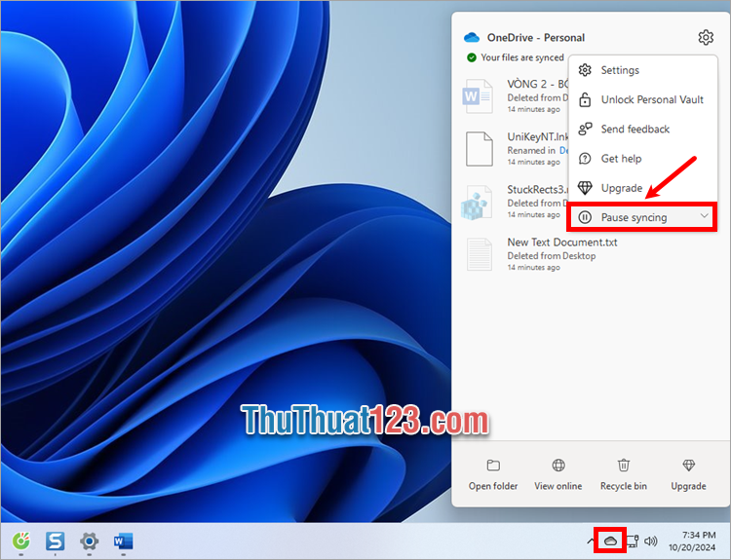Choose Upgrade in the dropdown menu
731x560 pixels.
pos(642,188)
